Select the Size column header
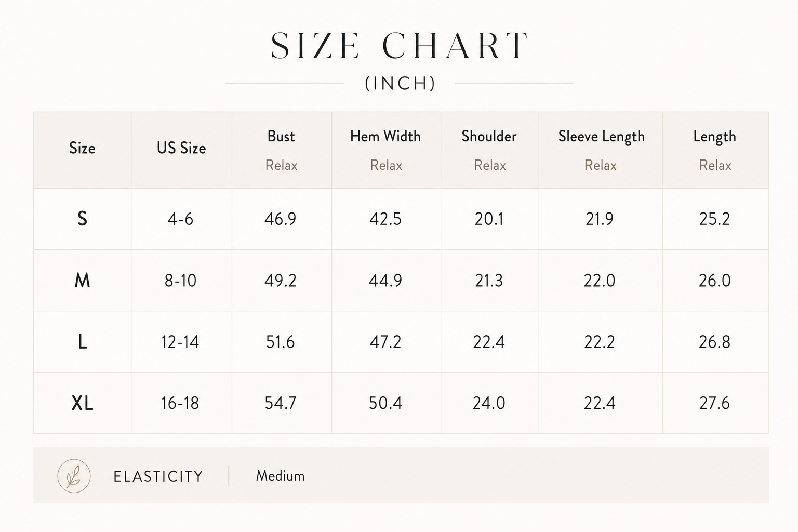 pyautogui.click(x=82, y=148)
